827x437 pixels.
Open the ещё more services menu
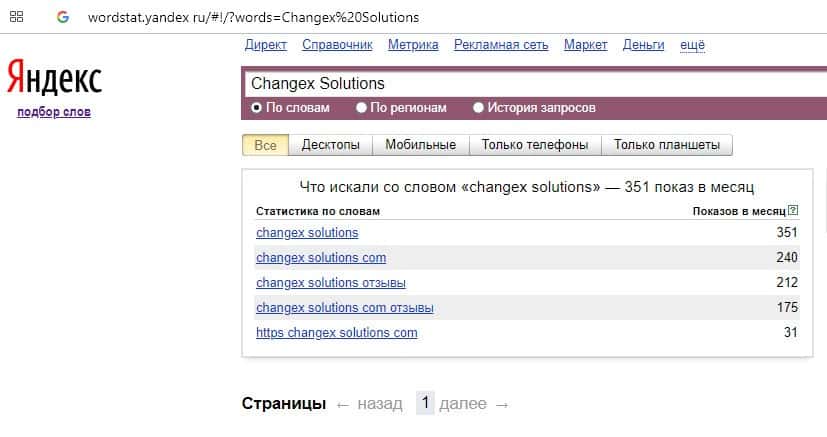click(692, 45)
